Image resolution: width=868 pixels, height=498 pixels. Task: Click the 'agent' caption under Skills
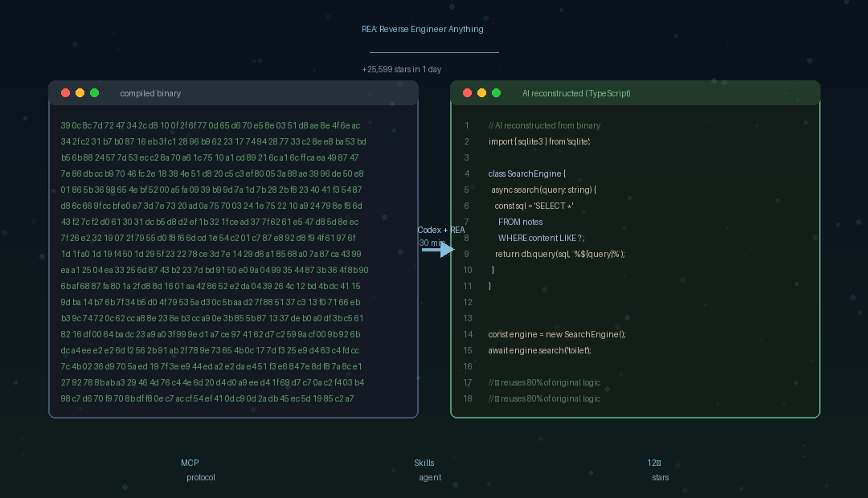[430, 478]
